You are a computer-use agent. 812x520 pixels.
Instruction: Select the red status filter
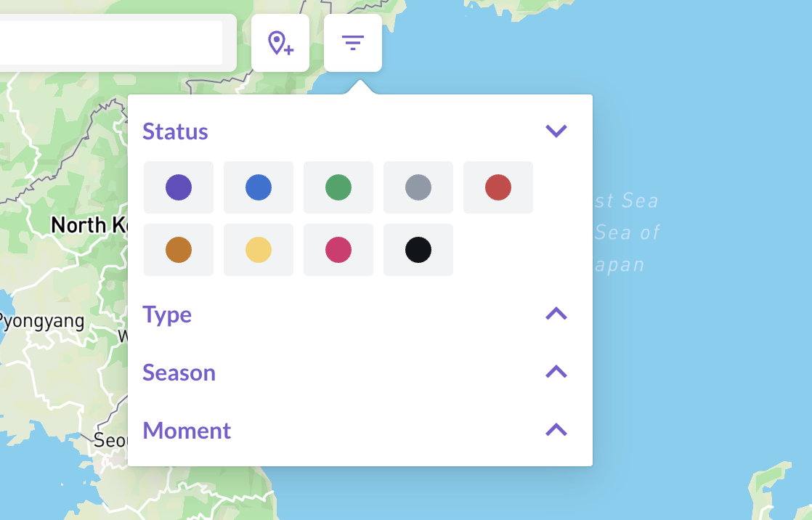tap(498, 187)
